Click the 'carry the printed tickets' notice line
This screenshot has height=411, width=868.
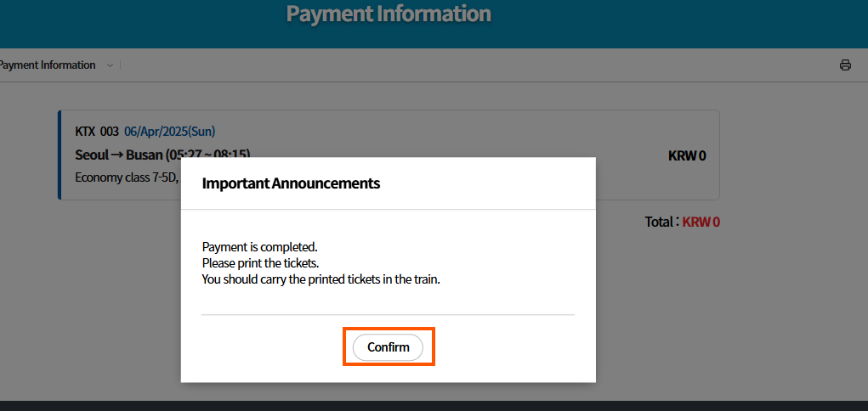(321, 279)
